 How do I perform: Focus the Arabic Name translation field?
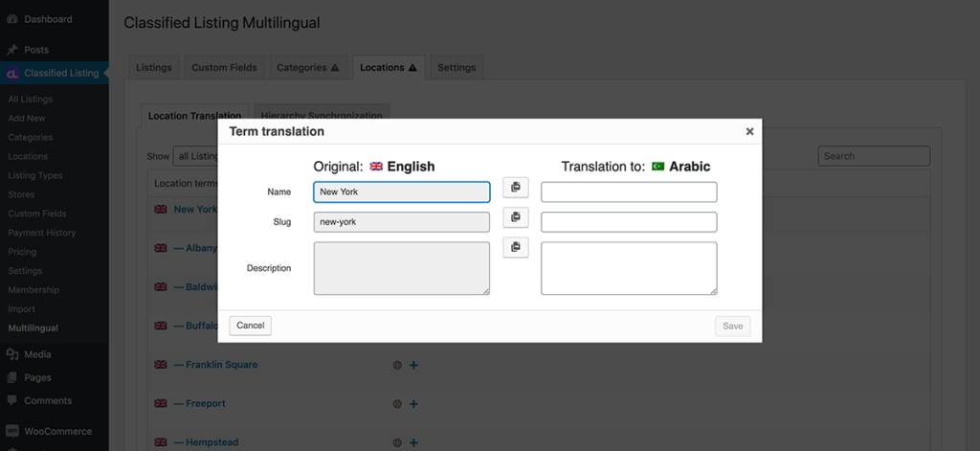[629, 192]
